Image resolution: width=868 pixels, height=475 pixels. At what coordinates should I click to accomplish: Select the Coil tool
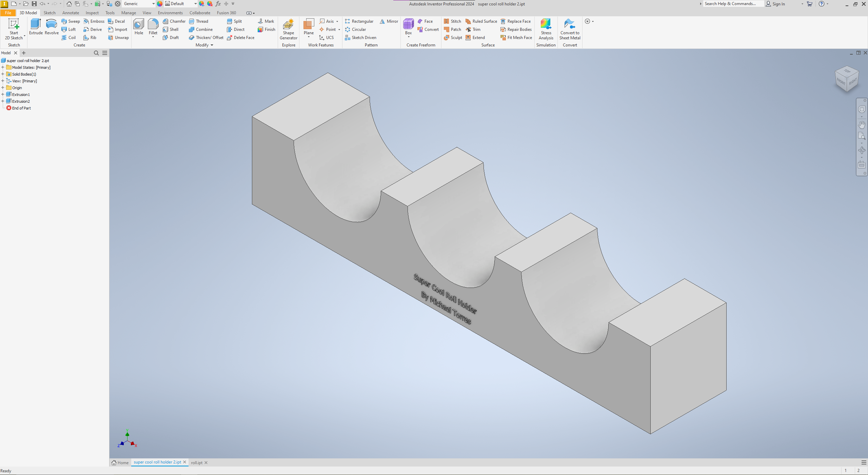[x=68, y=38]
